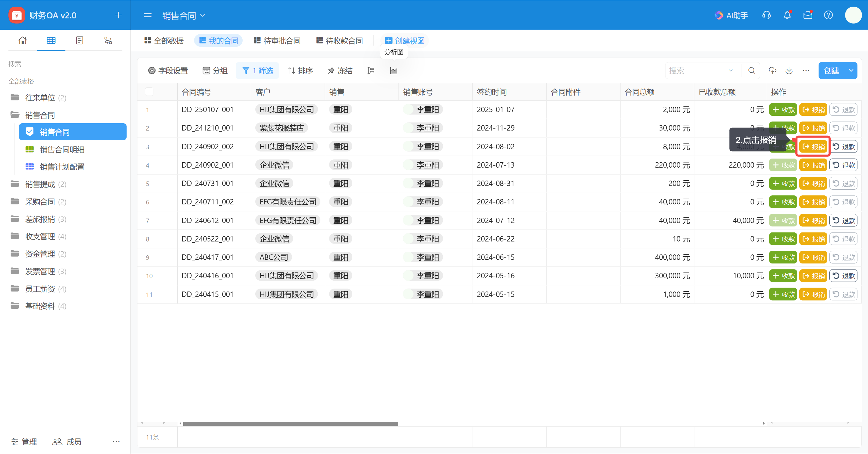Open 字段设置 field settings

[x=168, y=71]
